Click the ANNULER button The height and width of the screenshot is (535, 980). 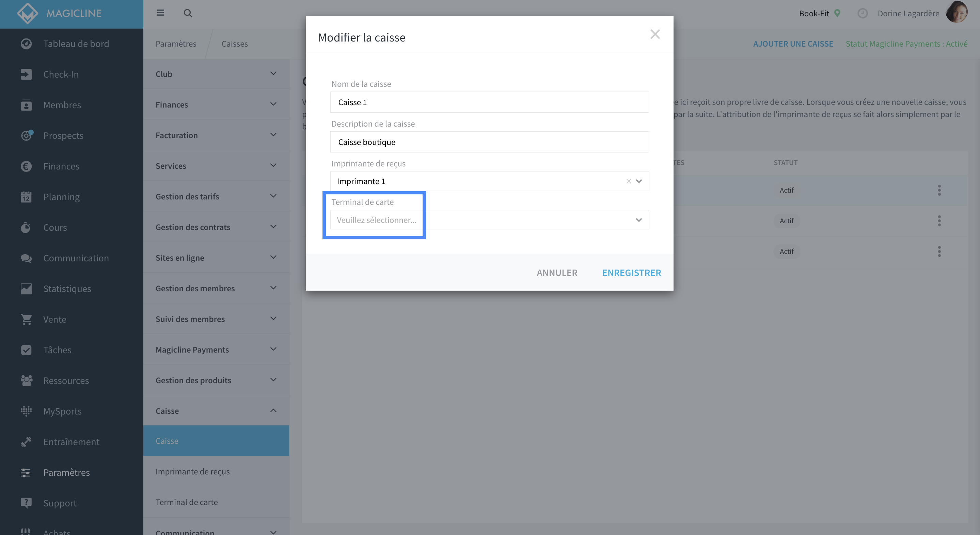tap(557, 273)
